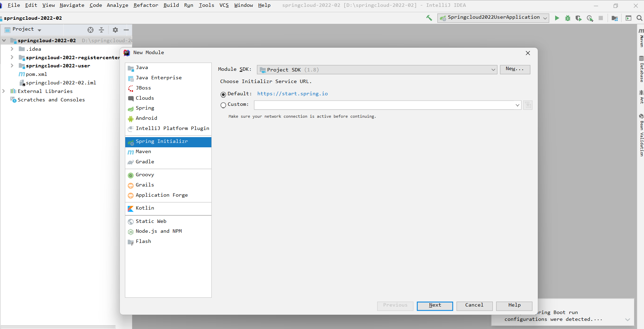Viewport: 644px width, 329px height.
Task: Open the File menu
Action: (14, 5)
